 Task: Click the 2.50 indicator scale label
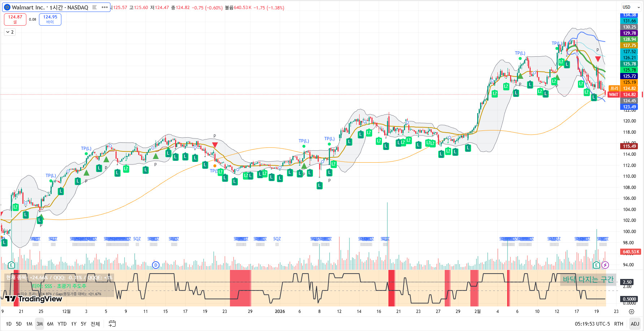tap(627, 282)
